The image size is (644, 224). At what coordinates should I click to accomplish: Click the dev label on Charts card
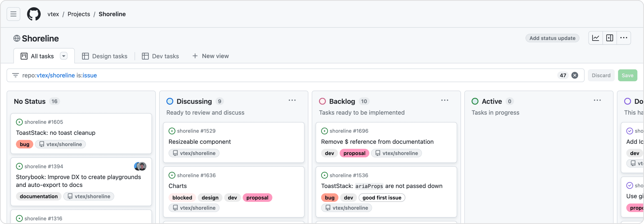232,197
